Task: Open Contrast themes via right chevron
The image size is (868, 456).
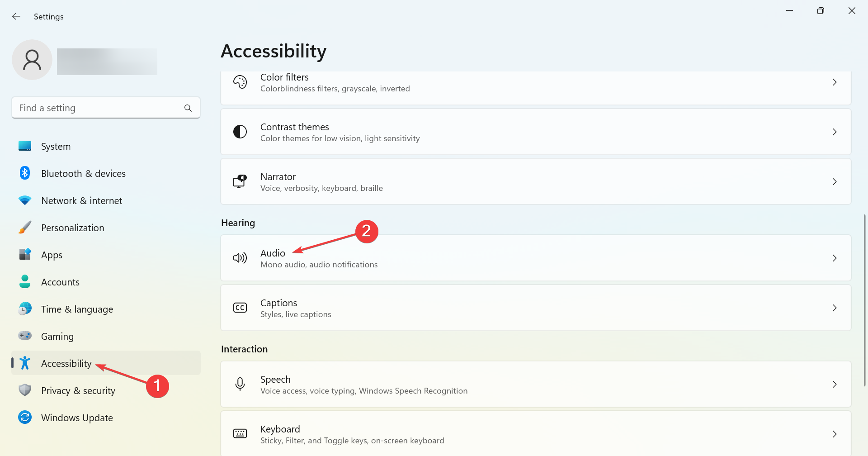Action: click(x=835, y=132)
